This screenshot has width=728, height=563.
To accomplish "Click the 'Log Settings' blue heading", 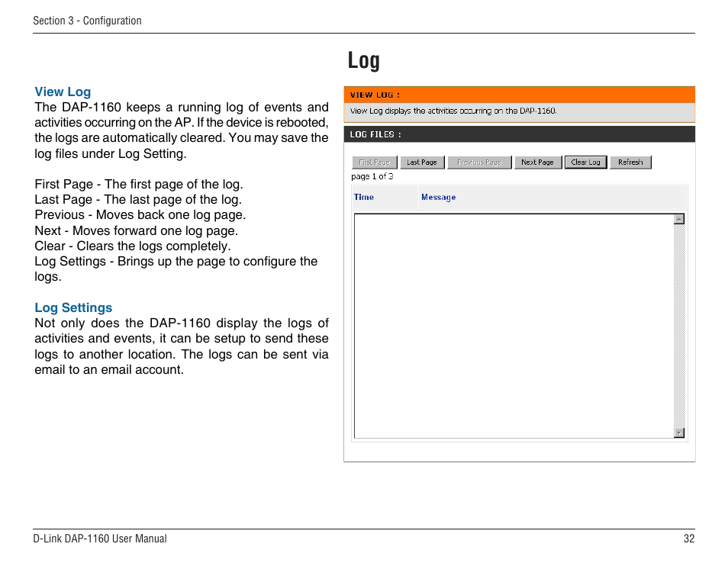I will 73,307.
